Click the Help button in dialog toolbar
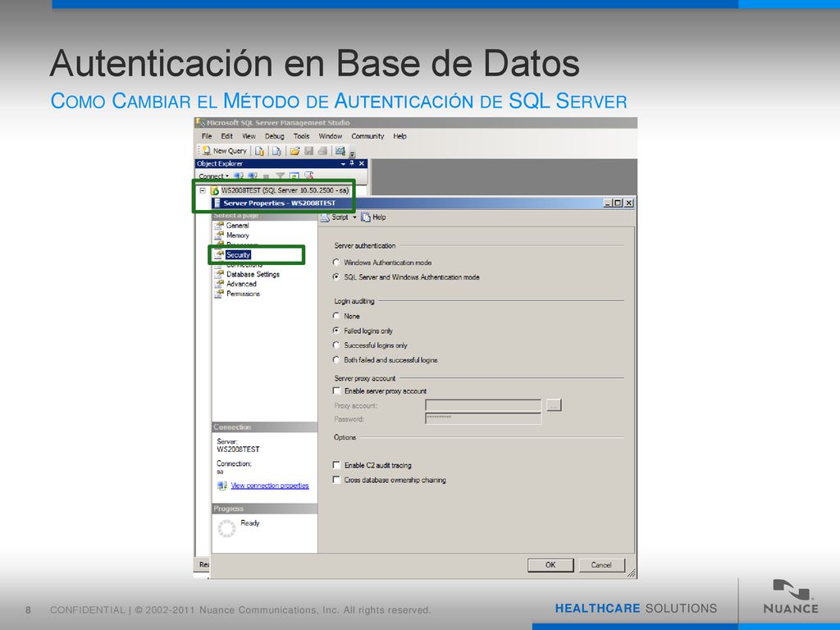 pyautogui.click(x=373, y=217)
